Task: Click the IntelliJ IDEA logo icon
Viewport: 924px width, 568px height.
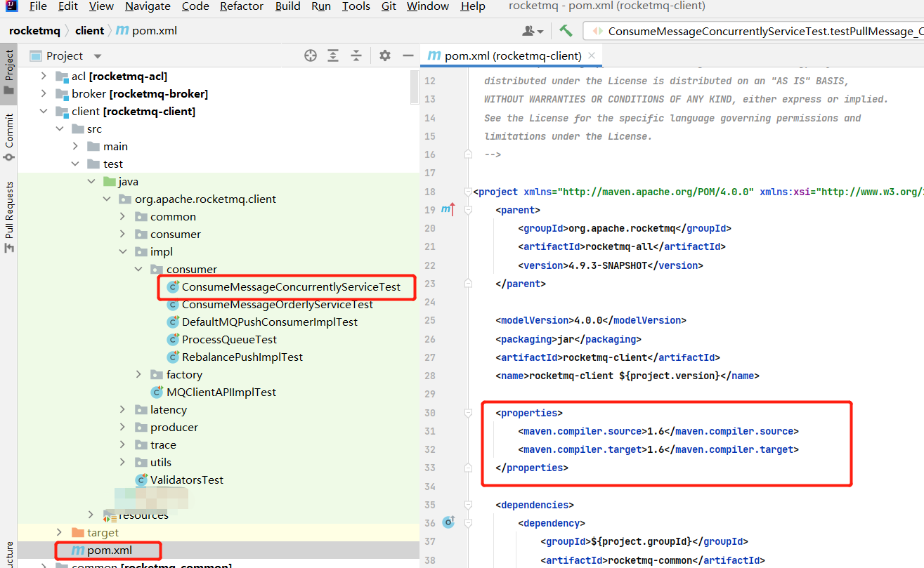Action: pos(11,6)
